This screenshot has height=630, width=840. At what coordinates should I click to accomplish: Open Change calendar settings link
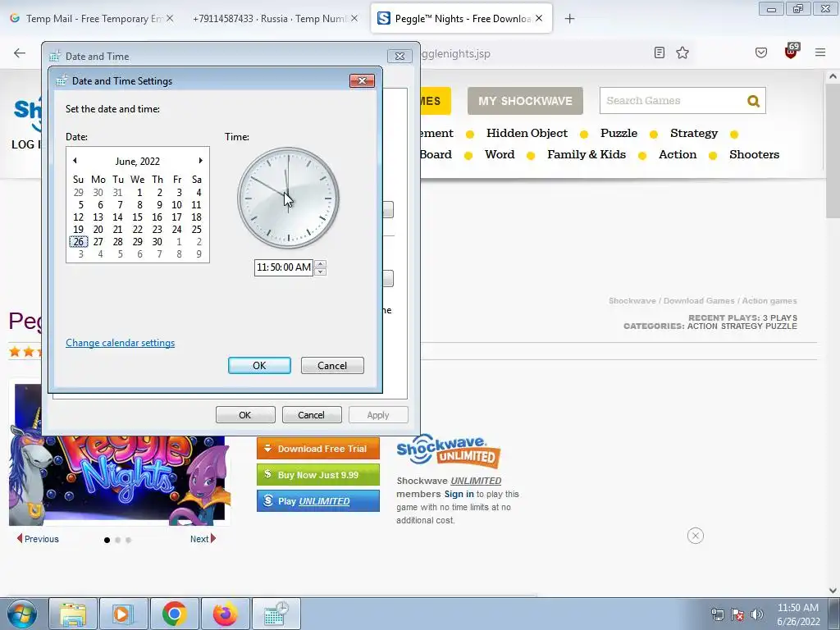pyautogui.click(x=120, y=343)
